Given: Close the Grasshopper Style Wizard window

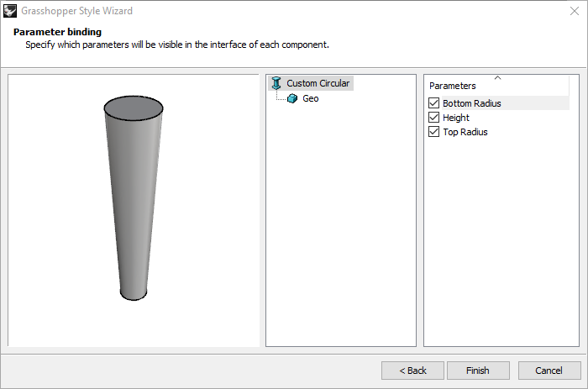Looking at the screenshot, I should point(575,11).
